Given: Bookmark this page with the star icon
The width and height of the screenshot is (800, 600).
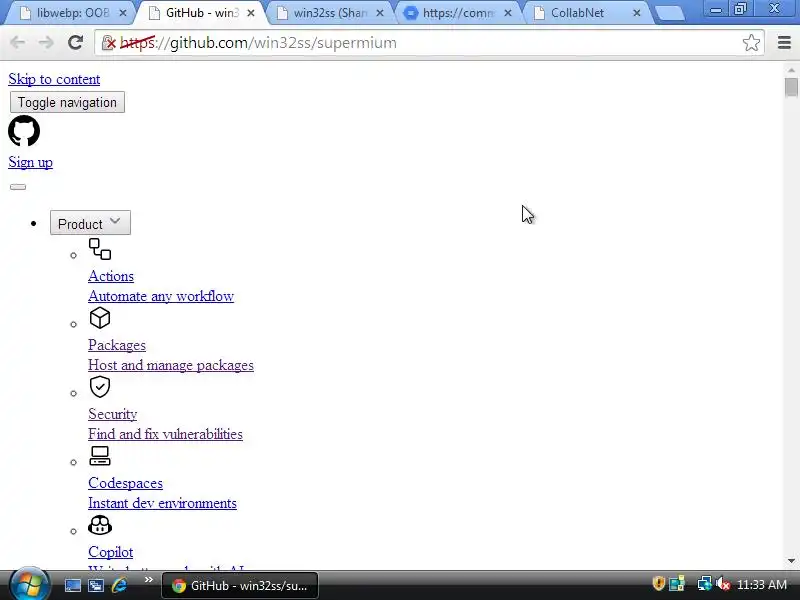Looking at the screenshot, I should (751, 43).
